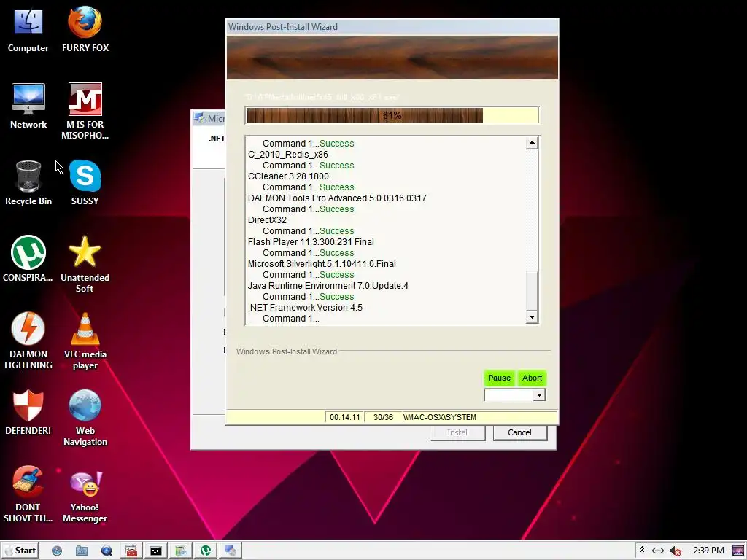
Task: Click the Windows Post-Install Wizard title bar
Action: pos(392,27)
